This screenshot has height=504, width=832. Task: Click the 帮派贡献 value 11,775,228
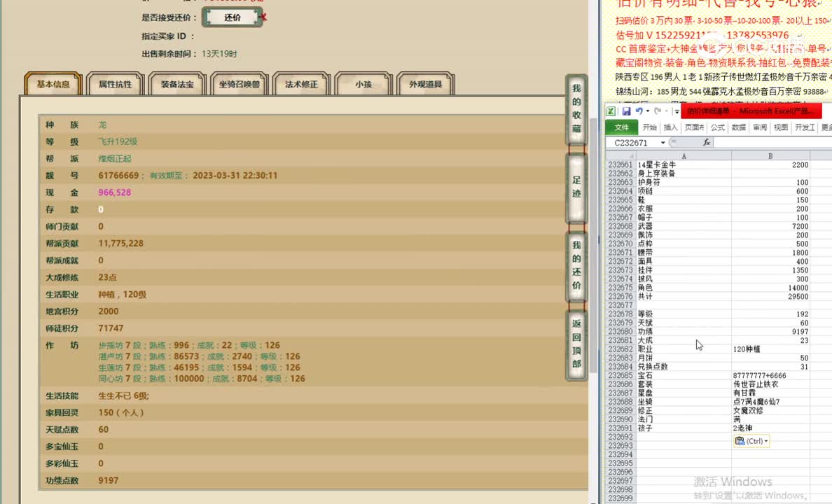tap(120, 244)
